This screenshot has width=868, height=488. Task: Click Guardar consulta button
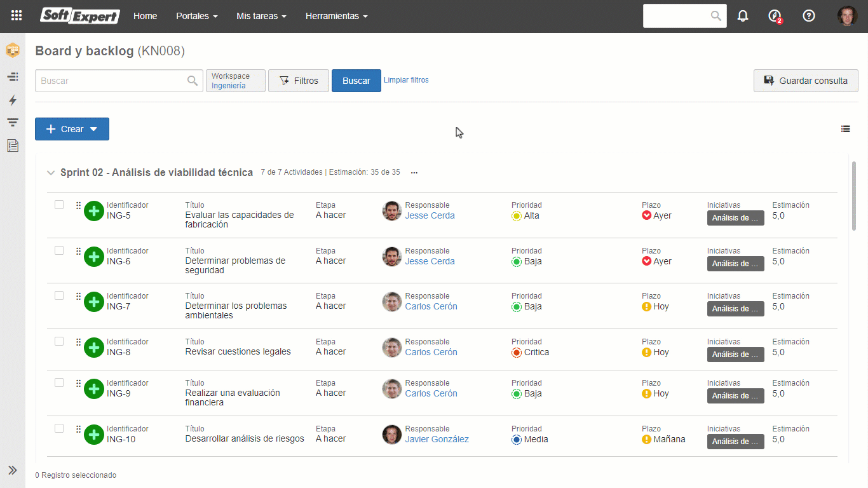[806, 81]
